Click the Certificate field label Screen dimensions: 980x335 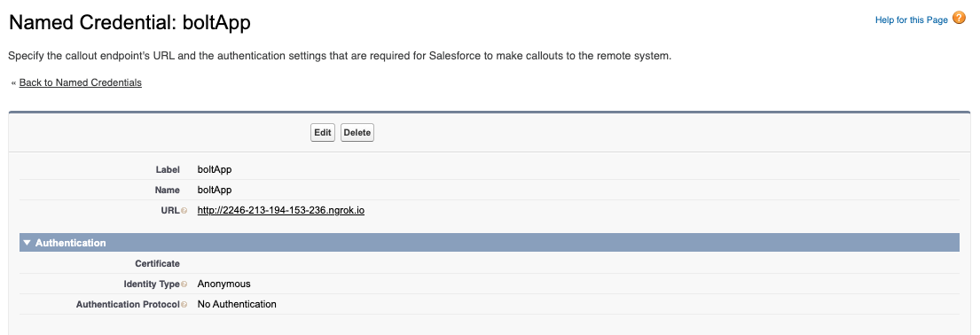(158, 264)
